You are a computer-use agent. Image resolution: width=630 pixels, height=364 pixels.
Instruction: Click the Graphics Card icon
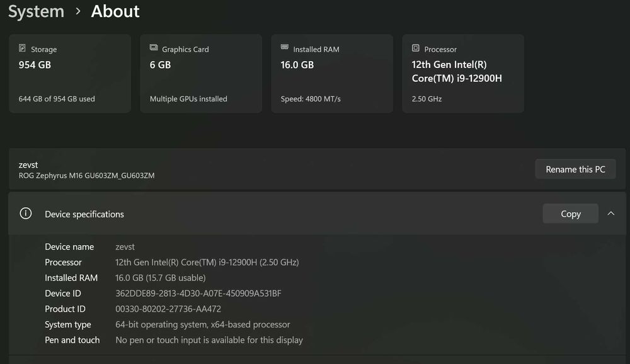point(154,48)
